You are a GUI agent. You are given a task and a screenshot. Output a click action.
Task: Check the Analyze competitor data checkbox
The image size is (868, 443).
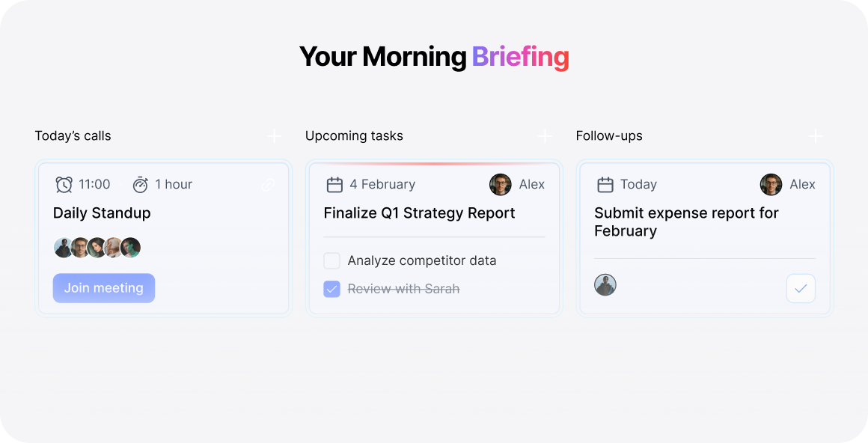[331, 260]
